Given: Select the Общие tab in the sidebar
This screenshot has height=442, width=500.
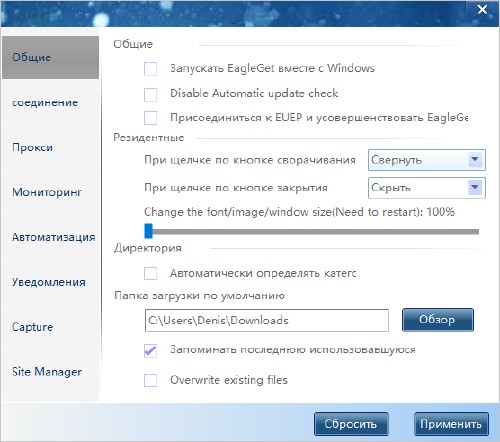Looking at the screenshot, I should (50, 57).
